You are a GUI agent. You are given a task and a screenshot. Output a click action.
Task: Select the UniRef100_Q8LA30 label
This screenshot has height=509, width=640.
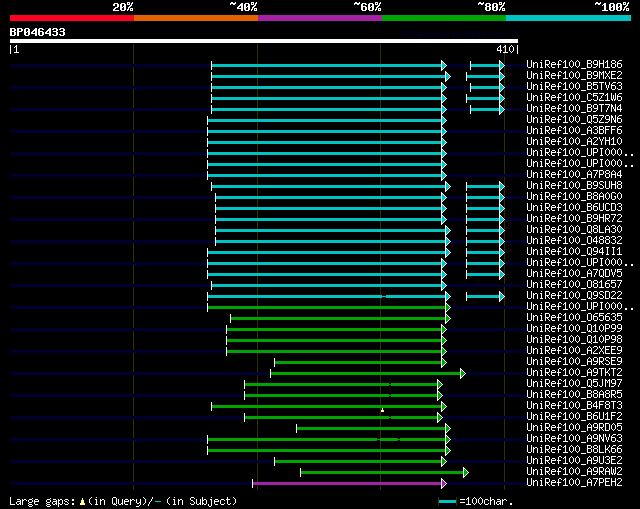point(574,230)
